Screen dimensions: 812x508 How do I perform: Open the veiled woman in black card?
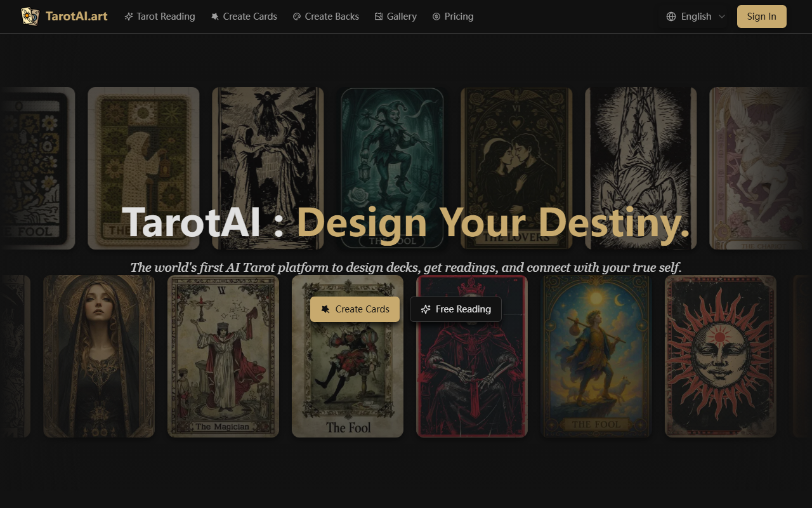coord(99,356)
